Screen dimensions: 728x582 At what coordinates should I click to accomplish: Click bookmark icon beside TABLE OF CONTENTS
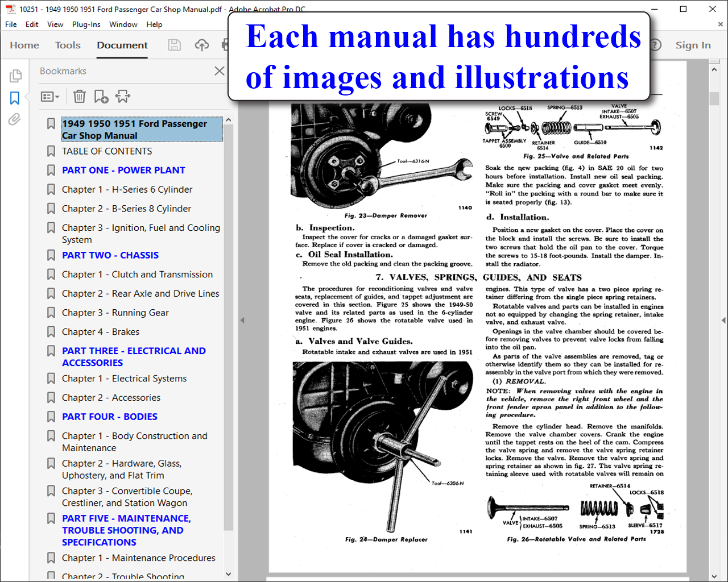[x=51, y=151]
